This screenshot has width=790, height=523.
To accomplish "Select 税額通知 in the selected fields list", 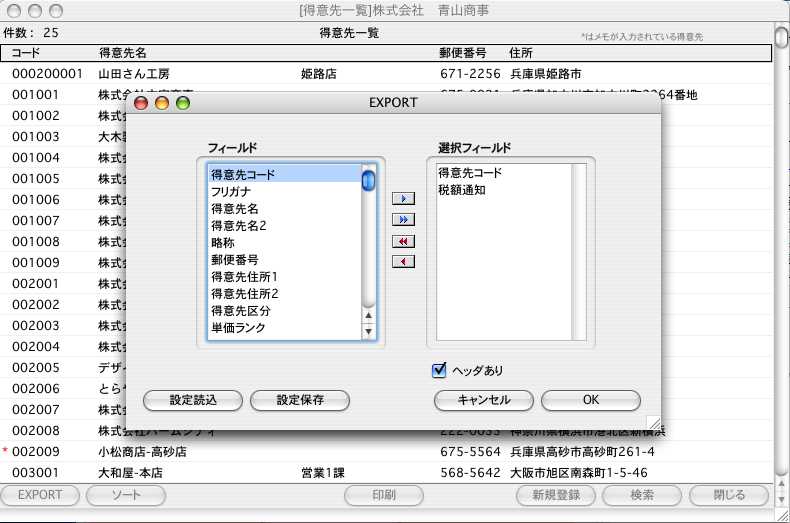I will point(461,190).
